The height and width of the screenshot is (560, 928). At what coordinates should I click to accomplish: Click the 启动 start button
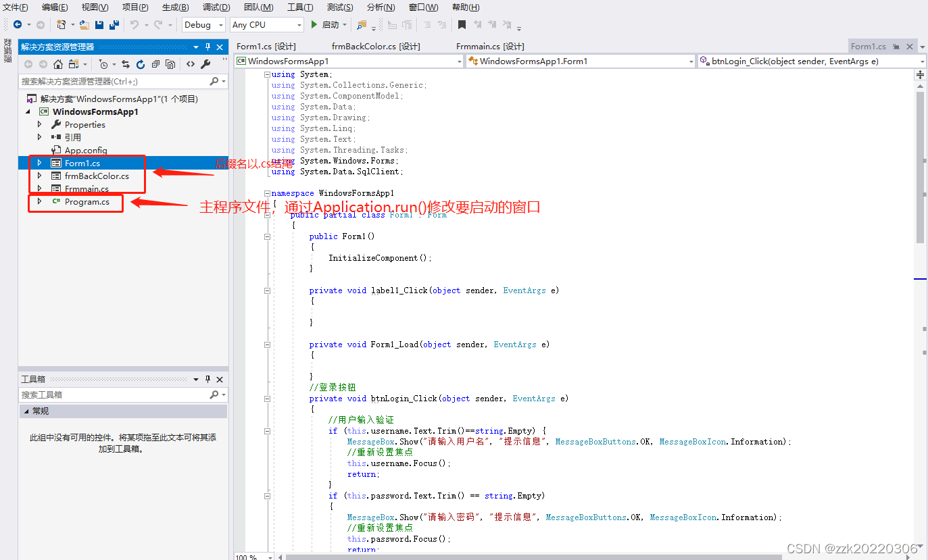point(325,24)
